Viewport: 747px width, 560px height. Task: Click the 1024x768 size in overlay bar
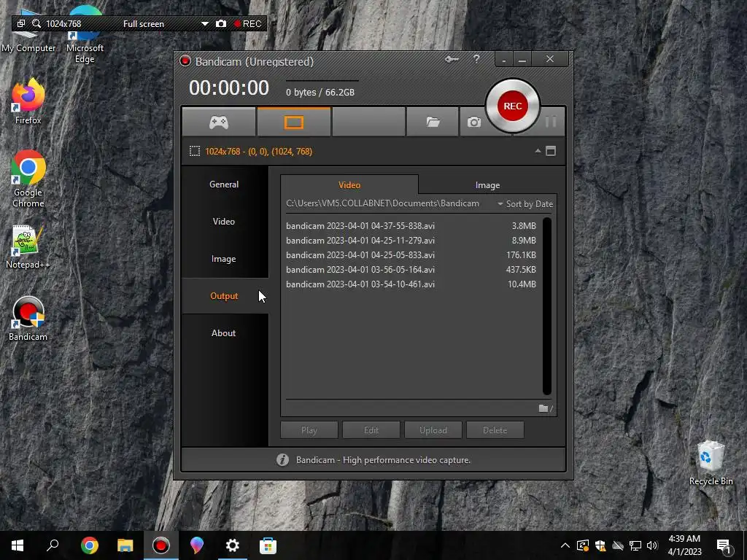pyautogui.click(x=63, y=24)
